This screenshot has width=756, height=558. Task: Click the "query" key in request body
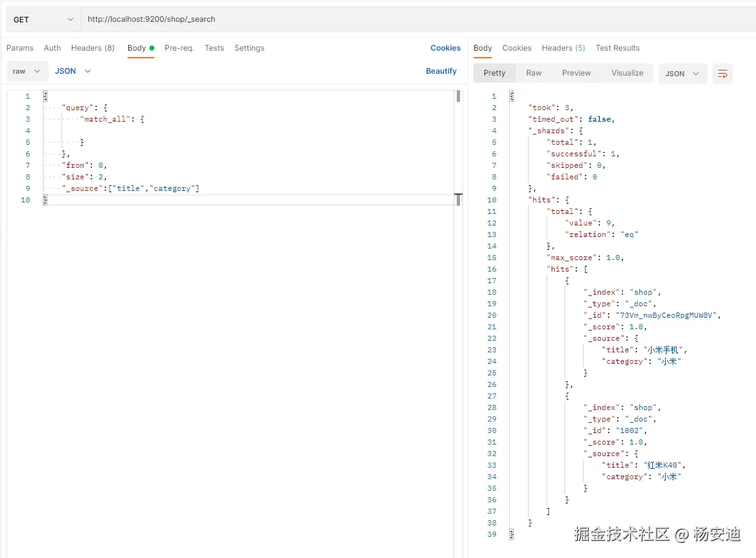click(78, 108)
